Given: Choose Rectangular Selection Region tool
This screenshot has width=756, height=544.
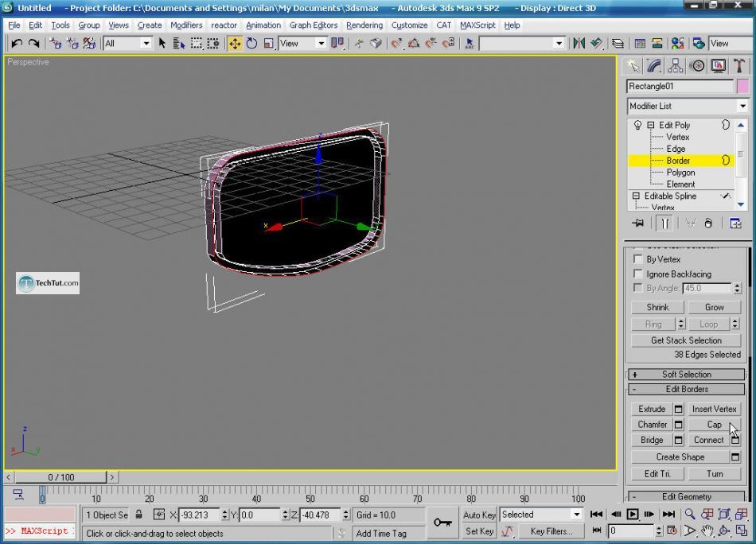Looking at the screenshot, I should [x=197, y=44].
